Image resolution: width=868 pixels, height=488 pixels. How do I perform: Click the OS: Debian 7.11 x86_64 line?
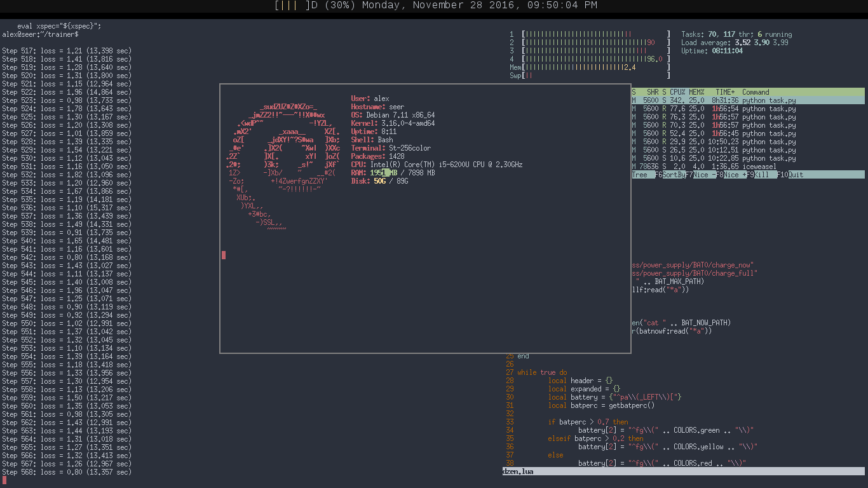pyautogui.click(x=393, y=115)
